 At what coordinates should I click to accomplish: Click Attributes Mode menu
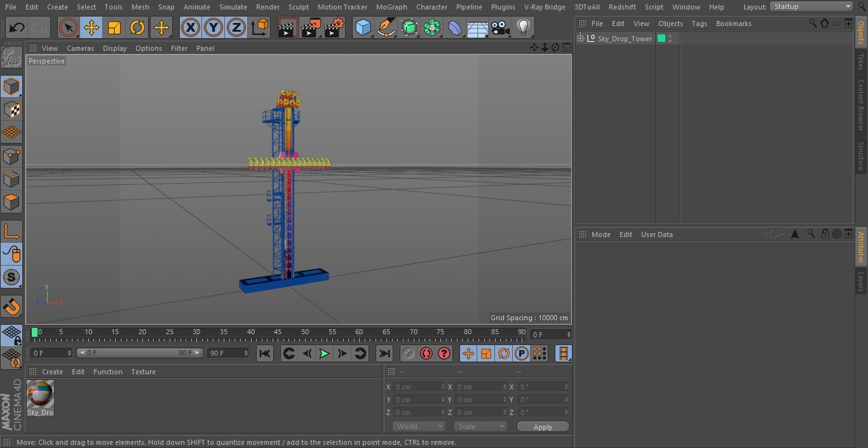pos(600,234)
